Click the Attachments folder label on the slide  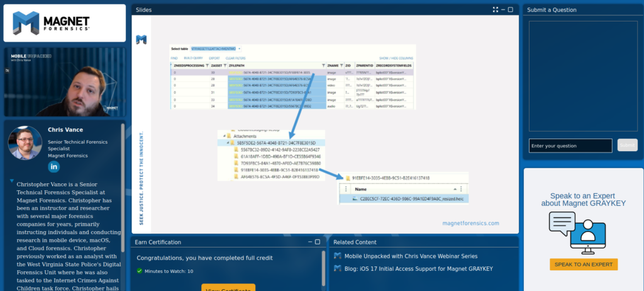pyautogui.click(x=245, y=136)
